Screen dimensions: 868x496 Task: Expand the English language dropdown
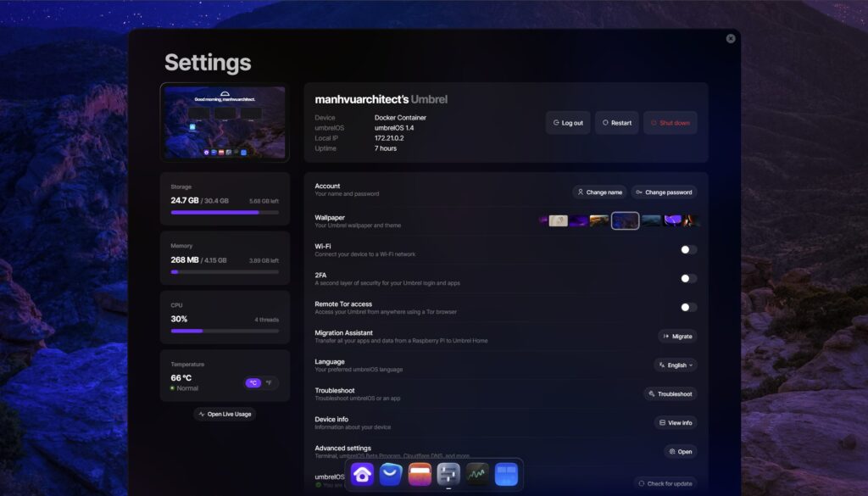coord(675,365)
